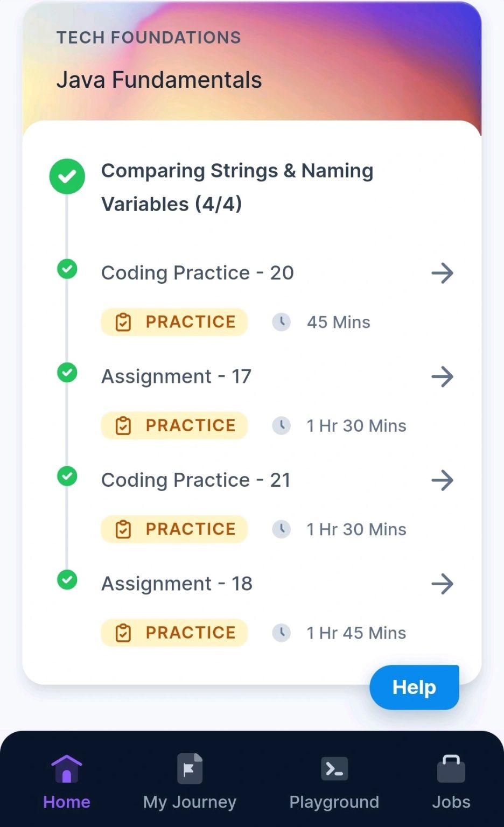Viewport: 504px width, 827px height.
Task: Open Coding Practice - 21 arrow
Action: click(x=443, y=480)
